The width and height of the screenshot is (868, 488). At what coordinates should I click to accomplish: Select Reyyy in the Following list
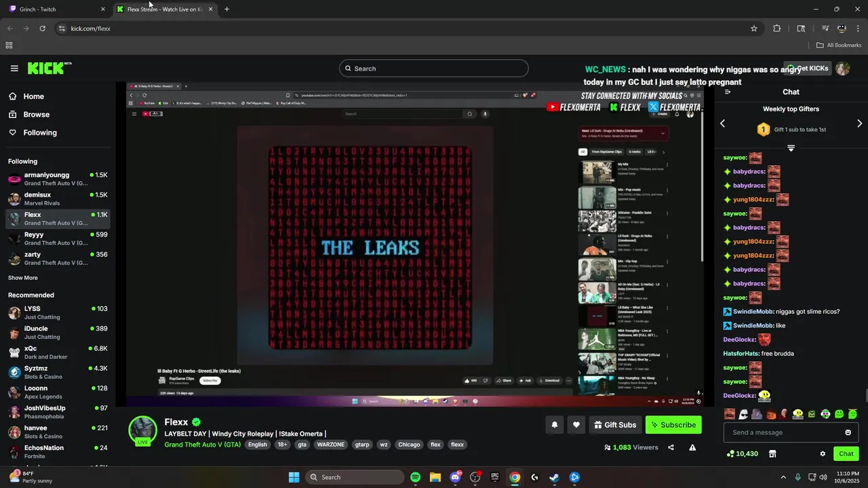(x=58, y=239)
